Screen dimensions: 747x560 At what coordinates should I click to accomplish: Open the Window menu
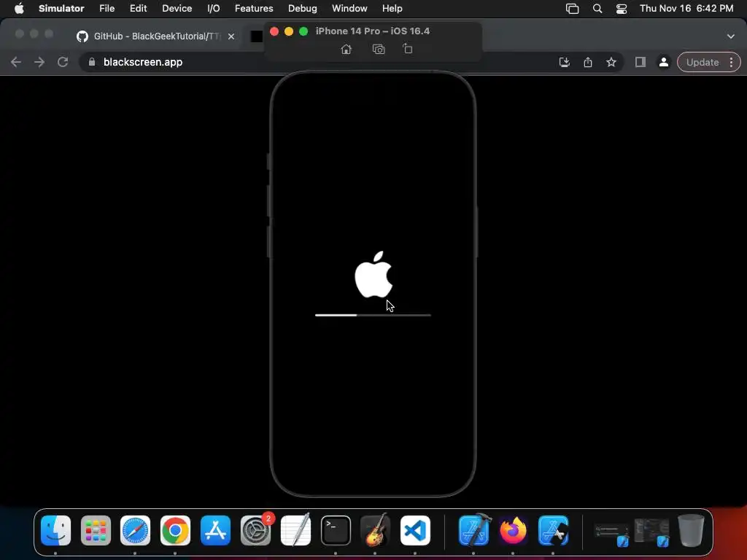(x=349, y=9)
